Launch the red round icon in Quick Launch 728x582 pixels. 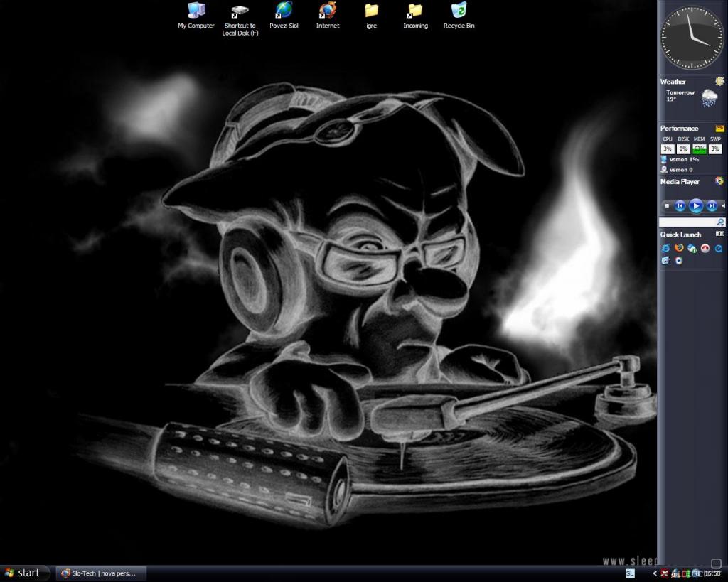[x=705, y=248]
